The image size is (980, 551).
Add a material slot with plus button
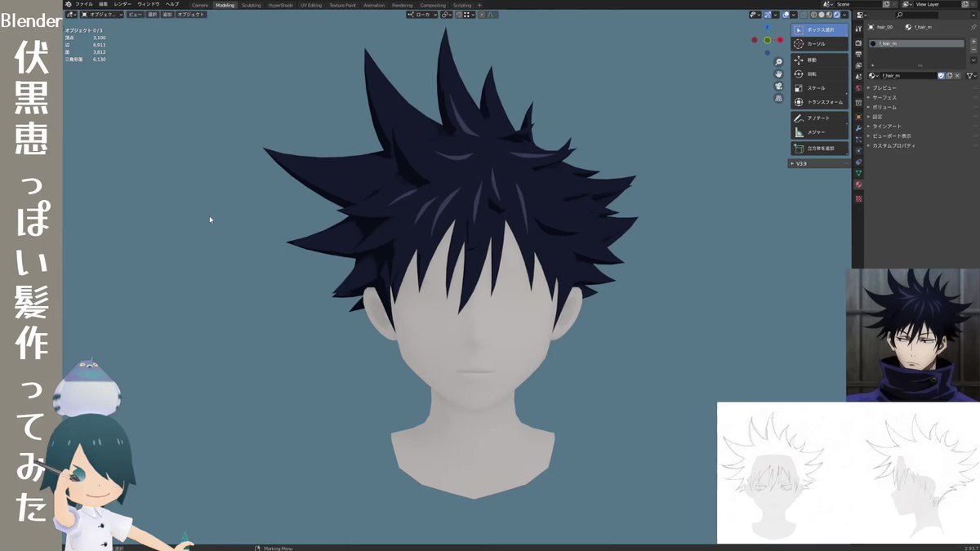[973, 42]
